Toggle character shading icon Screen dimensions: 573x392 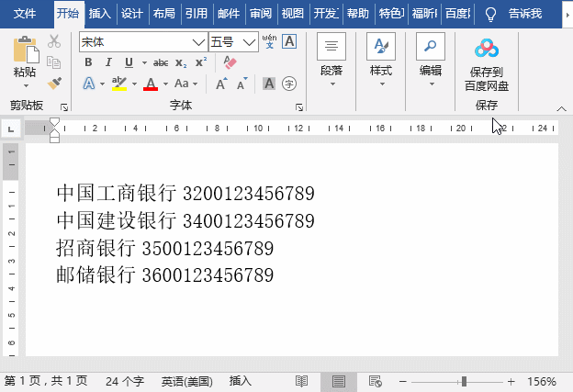tap(269, 84)
